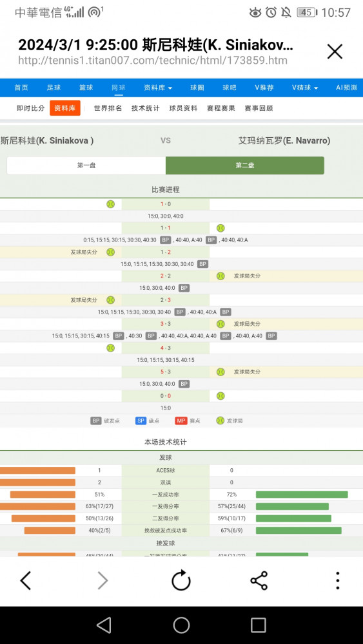Expand the V猜球 dropdown menu

[x=305, y=88]
